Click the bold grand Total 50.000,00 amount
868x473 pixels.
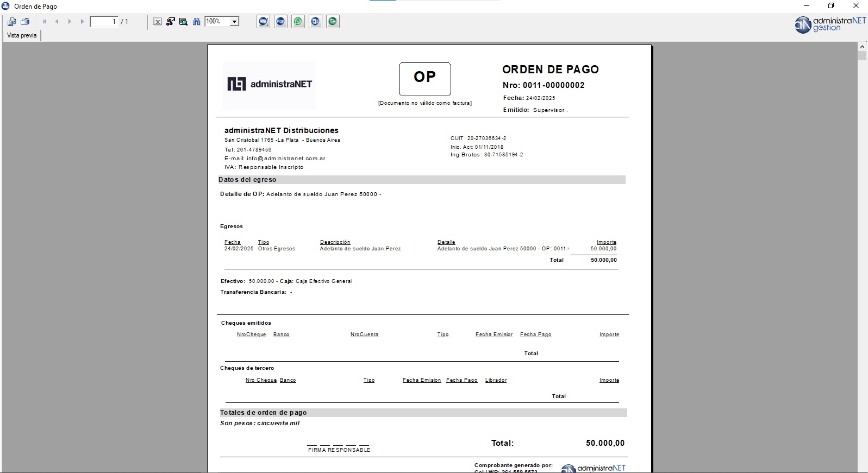[605, 443]
